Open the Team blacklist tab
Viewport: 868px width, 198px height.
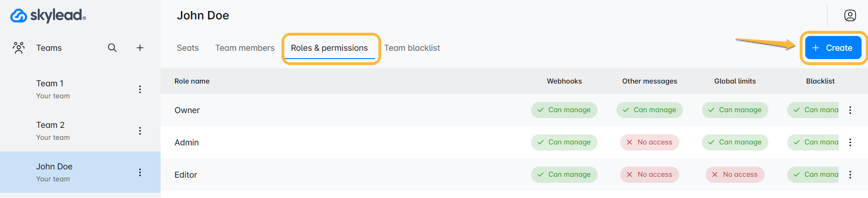click(x=412, y=48)
